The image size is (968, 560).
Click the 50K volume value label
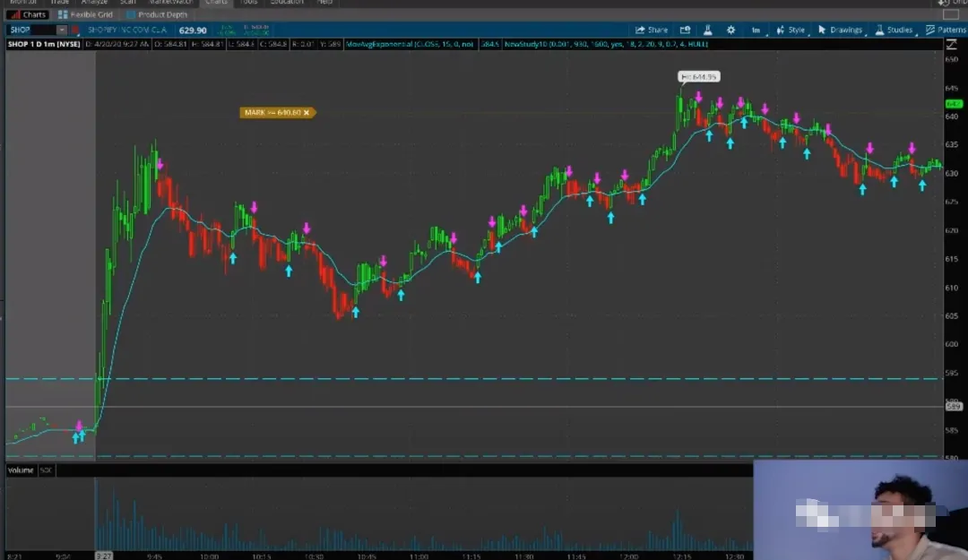click(46, 470)
